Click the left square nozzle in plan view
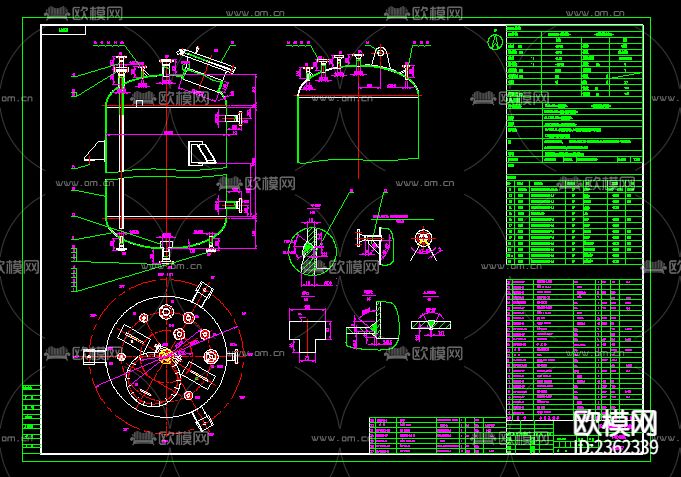The height and width of the screenshot is (477, 681). [x=89, y=356]
